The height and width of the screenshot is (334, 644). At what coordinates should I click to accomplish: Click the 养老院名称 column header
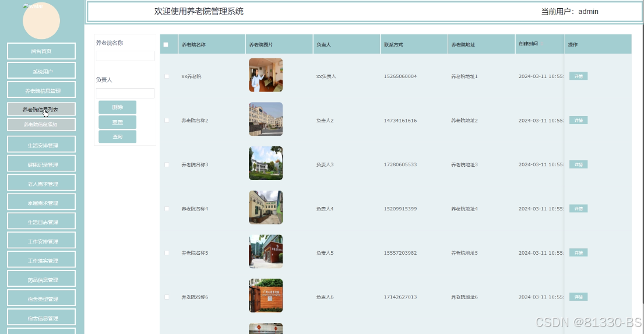point(212,44)
